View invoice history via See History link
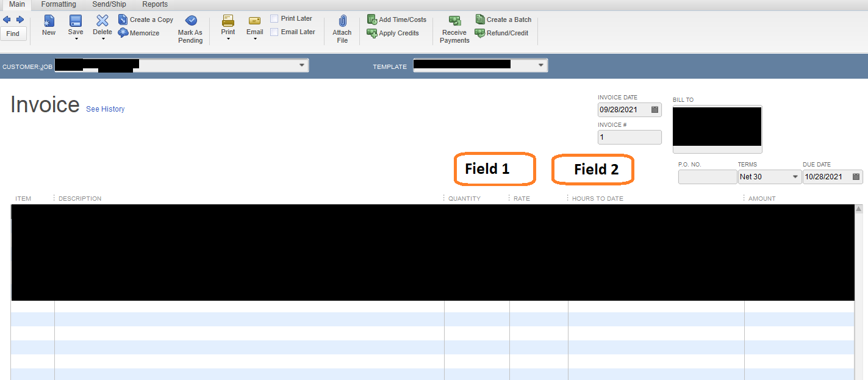868x380 pixels. pyautogui.click(x=105, y=109)
